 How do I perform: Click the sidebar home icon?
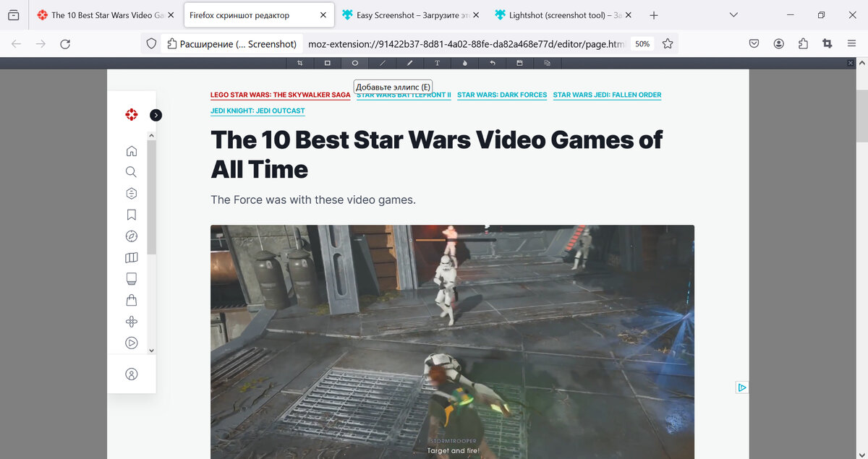(x=131, y=151)
